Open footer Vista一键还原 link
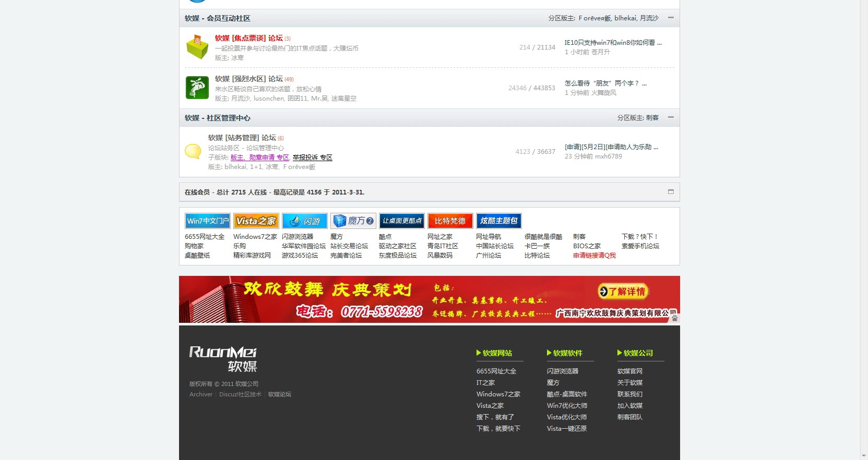The image size is (868, 460). click(567, 429)
